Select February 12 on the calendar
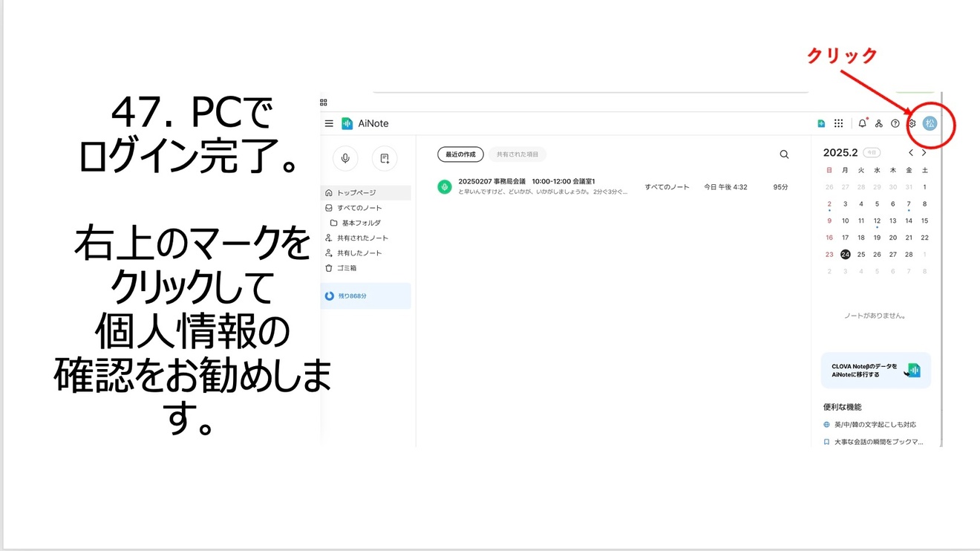 877,221
